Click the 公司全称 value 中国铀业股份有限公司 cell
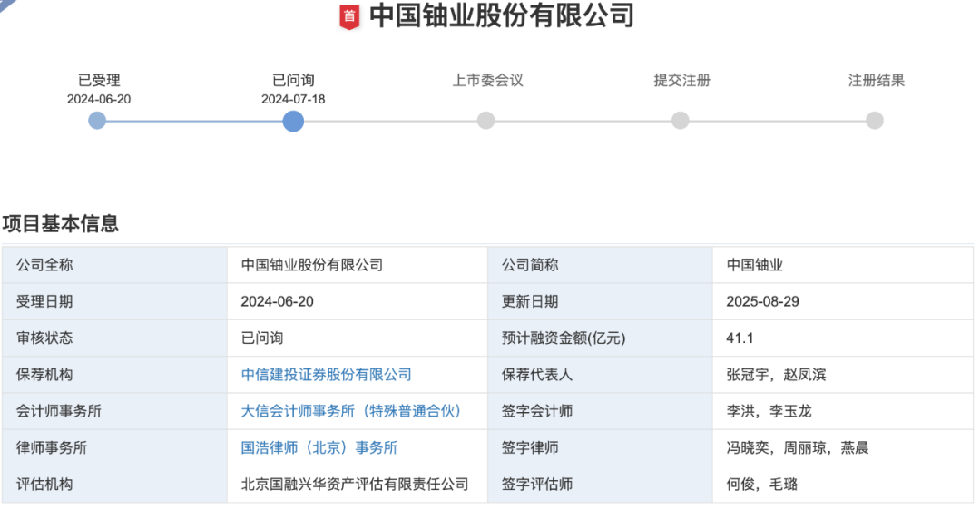980x510 pixels. [358, 265]
